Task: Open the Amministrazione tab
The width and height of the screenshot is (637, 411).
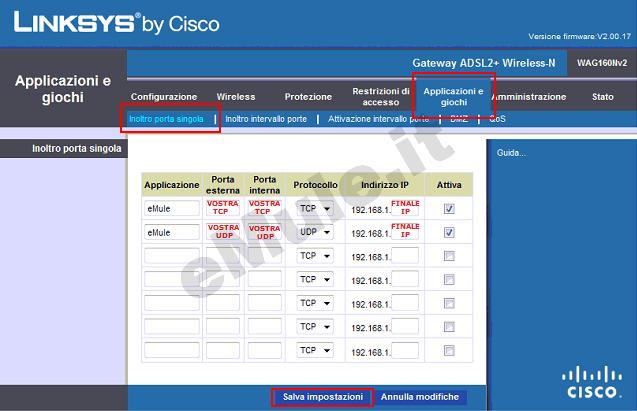Action: [529, 97]
